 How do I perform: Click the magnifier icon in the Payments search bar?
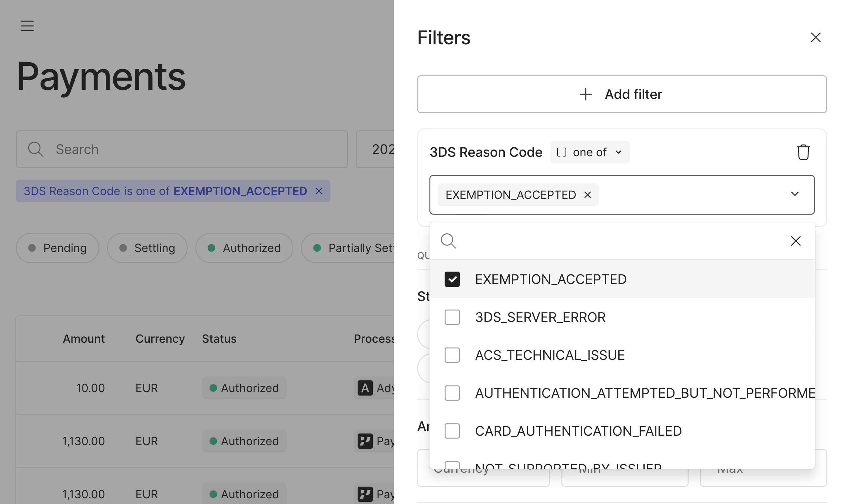pyautogui.click(x=35, y=149)
